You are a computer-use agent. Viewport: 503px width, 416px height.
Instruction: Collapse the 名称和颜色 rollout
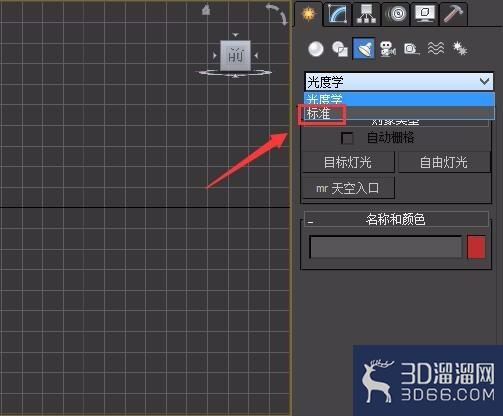point(396,219)
